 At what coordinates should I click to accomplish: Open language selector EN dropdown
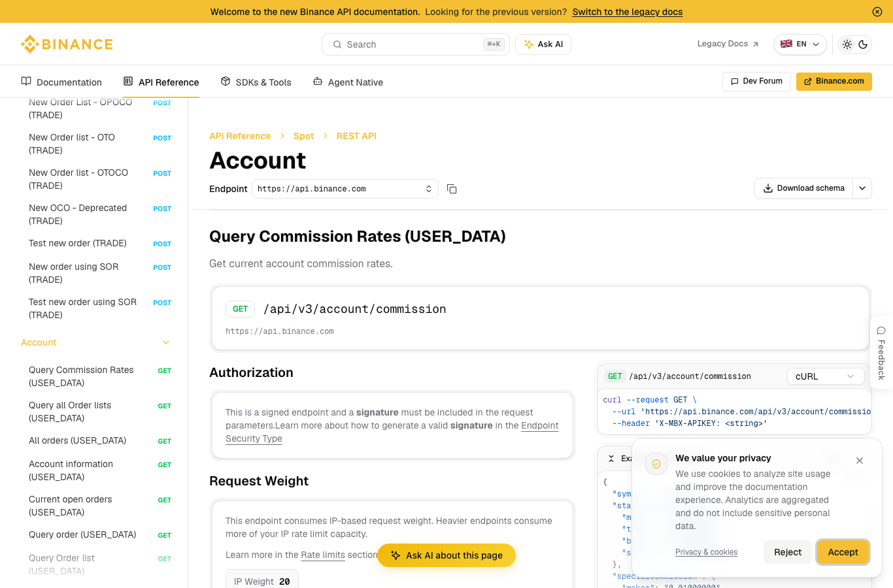(800, 44)
